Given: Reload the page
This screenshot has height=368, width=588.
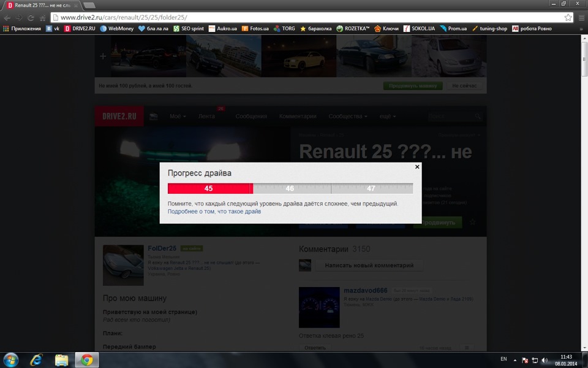Looking at the screenshot, I should point(31,18).
